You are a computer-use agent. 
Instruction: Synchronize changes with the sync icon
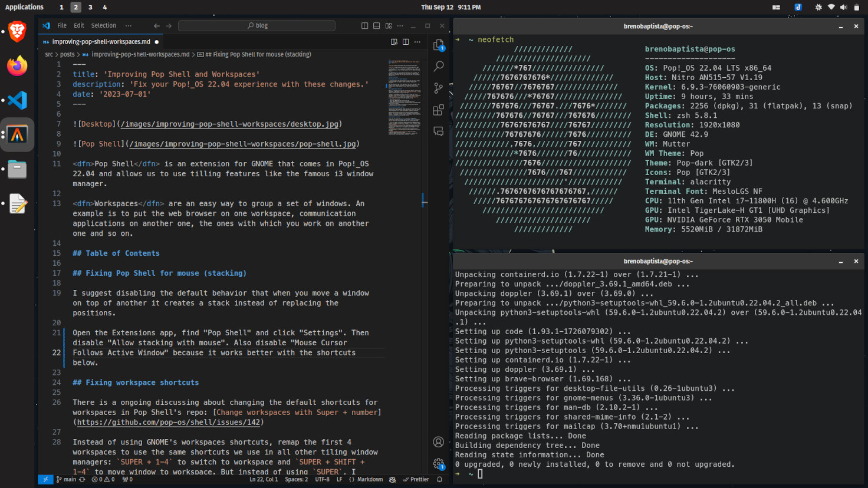(x=82, y=480)
